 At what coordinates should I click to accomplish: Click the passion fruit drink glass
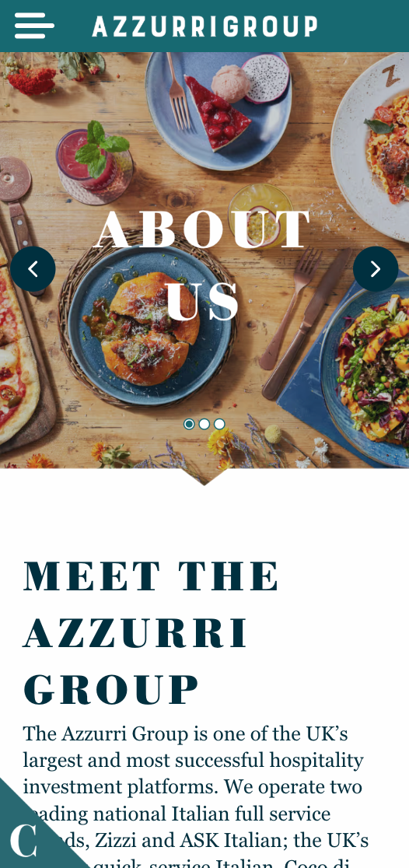coord(261,215)
